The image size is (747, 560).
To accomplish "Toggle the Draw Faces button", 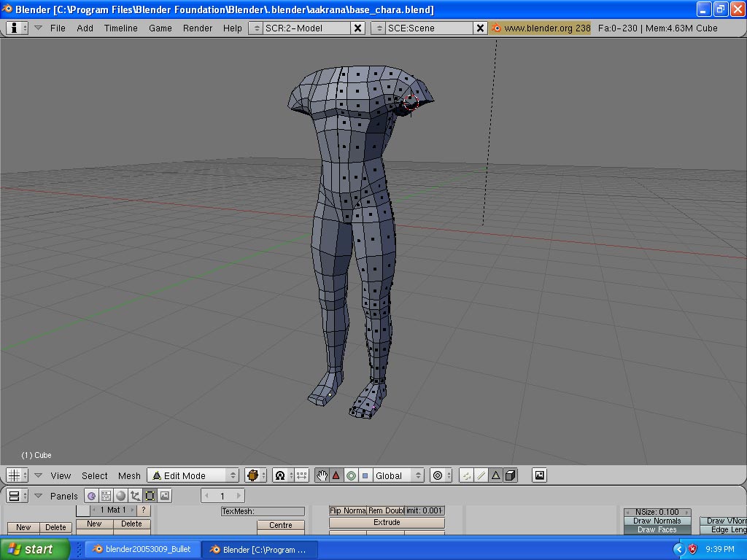I will pyautogui.click(x=657, y=529).
